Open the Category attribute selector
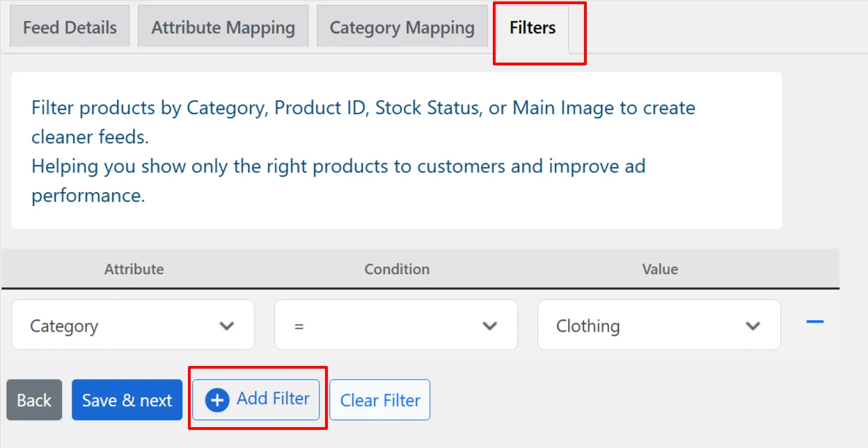The image size is (868, 448). pyautogui.click(x=132, y=325)
